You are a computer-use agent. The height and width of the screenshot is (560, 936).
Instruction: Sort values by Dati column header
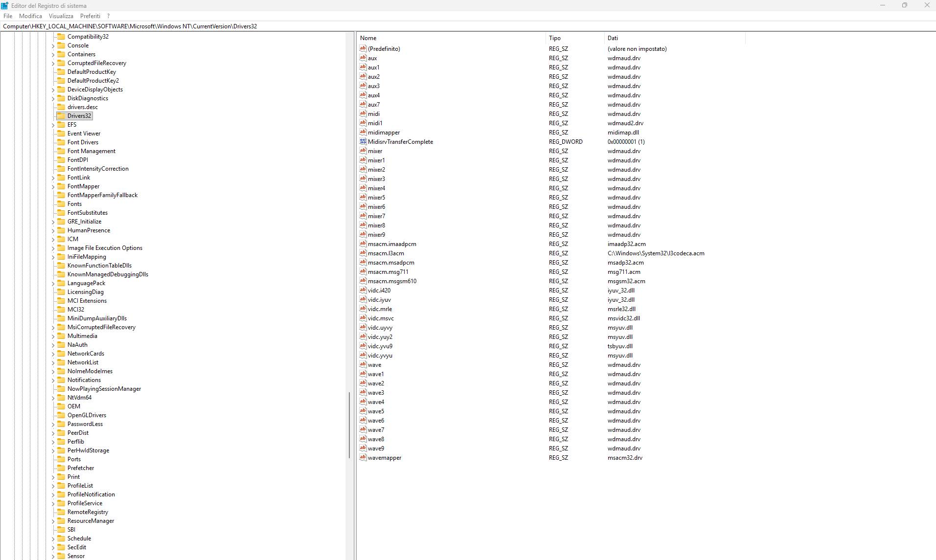[x=675, y=38]
